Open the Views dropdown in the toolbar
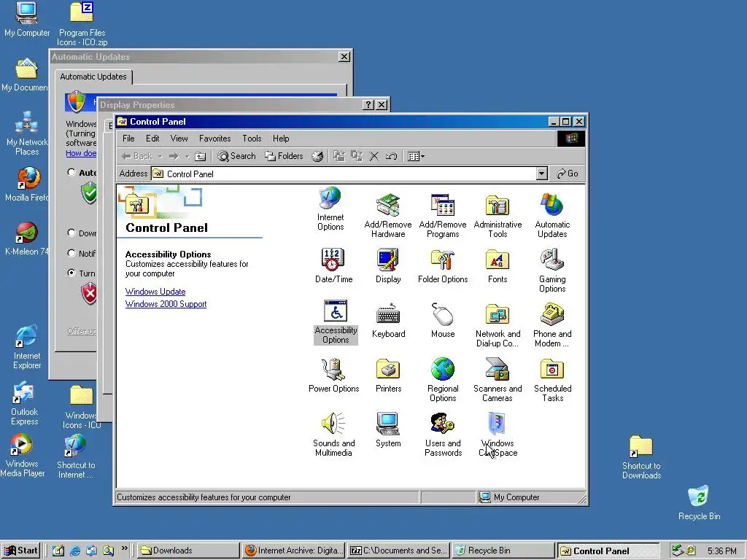This screenshot has width=747, height=560. coord(416,156)
